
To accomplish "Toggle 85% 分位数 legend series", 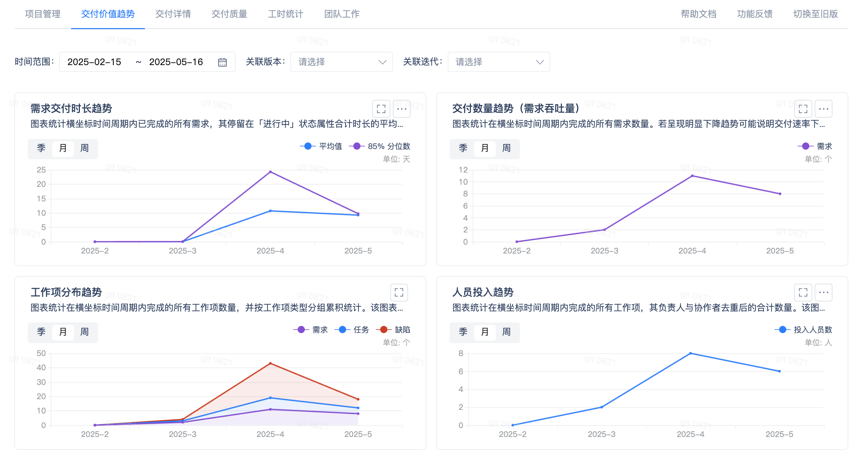I will [380, 146].
